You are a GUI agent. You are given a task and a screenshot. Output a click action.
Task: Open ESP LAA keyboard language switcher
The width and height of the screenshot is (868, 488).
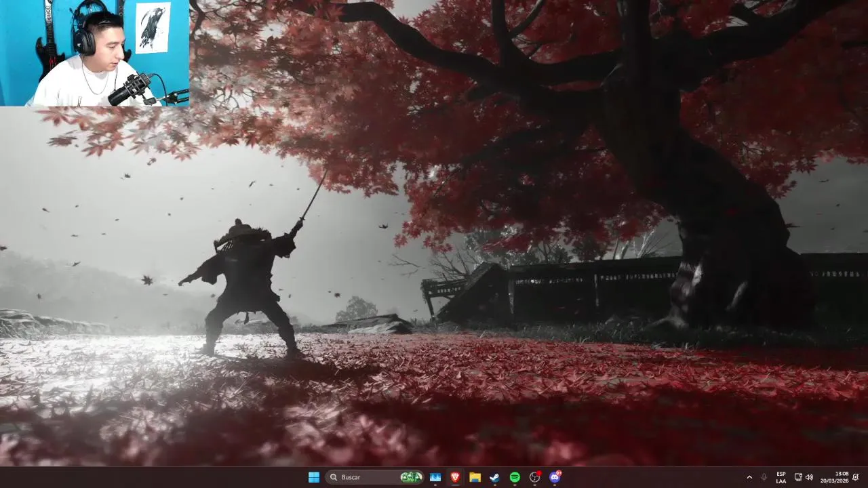(x=781, y=477)
